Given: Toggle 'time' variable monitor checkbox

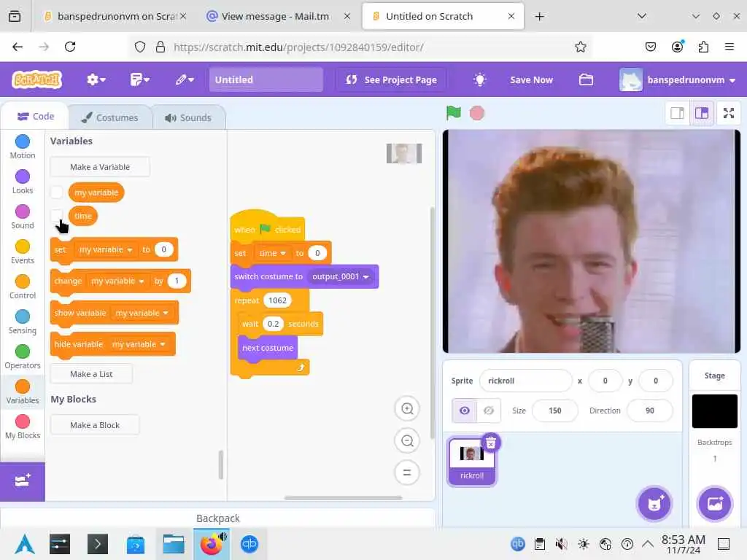Looking at the screenshot, I should 57,215.
